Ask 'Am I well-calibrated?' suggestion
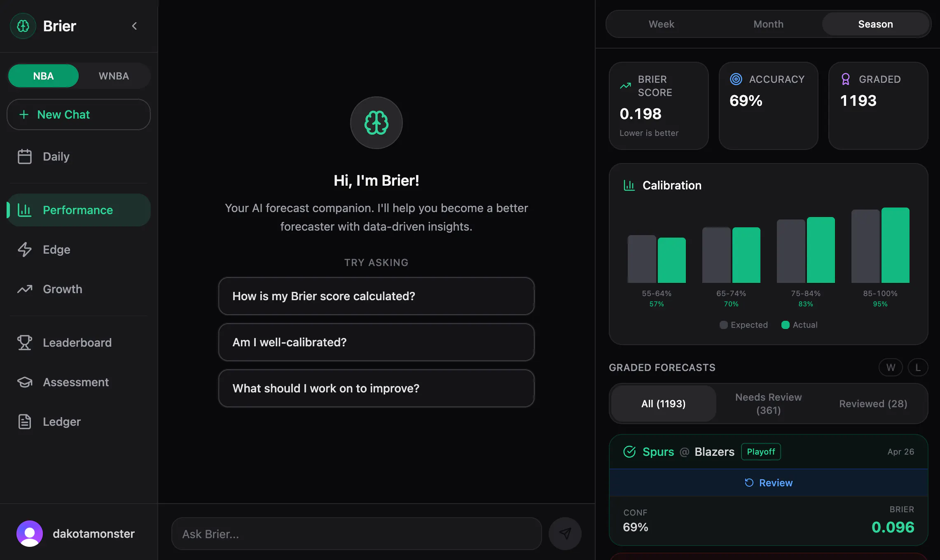 (x=376, y=342)
